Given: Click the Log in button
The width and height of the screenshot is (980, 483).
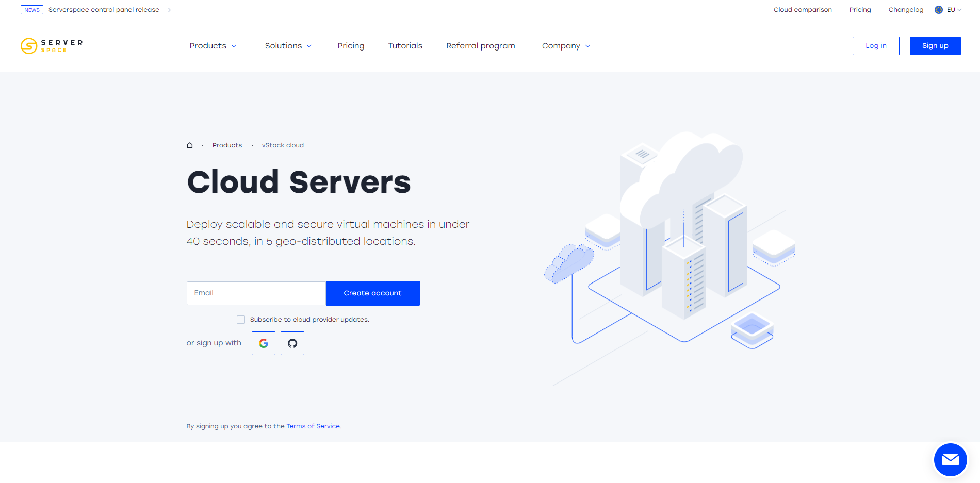Looking at the screenshot, I should tap(876, 46).
